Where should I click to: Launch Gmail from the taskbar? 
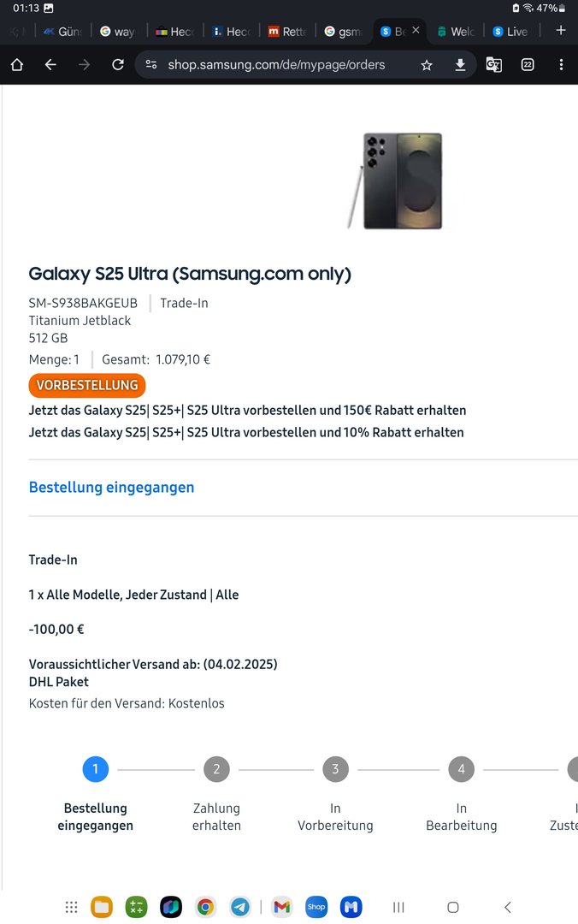pos(281,907)
